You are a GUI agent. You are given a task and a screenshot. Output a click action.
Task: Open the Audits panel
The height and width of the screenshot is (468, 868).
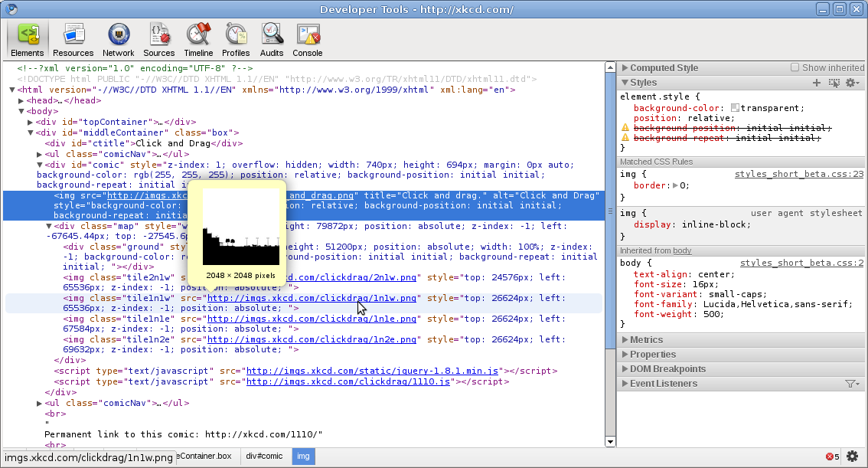point(271,39)
